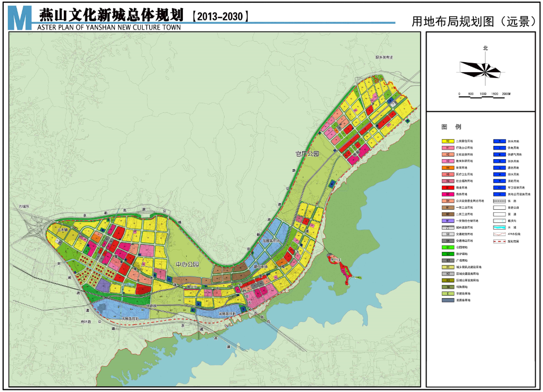Click the 479 water level line symbol
The image size is (543, 392).
click(500, 234)
